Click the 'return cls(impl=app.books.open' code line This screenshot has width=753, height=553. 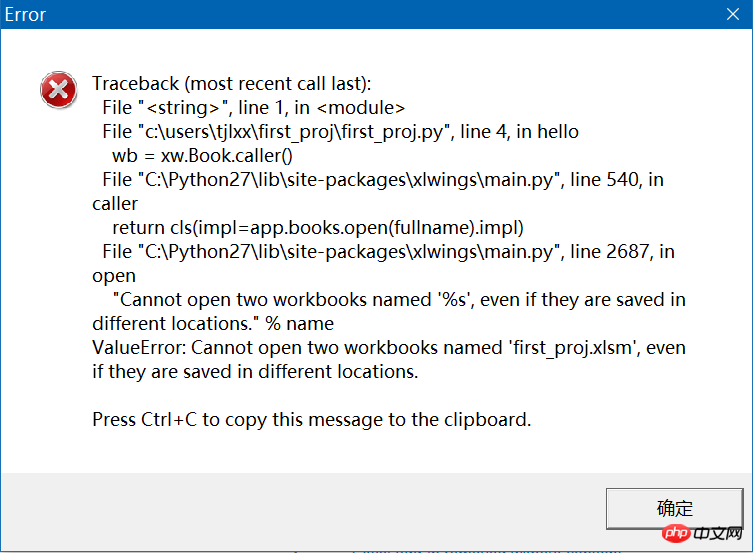pos(318,227)
